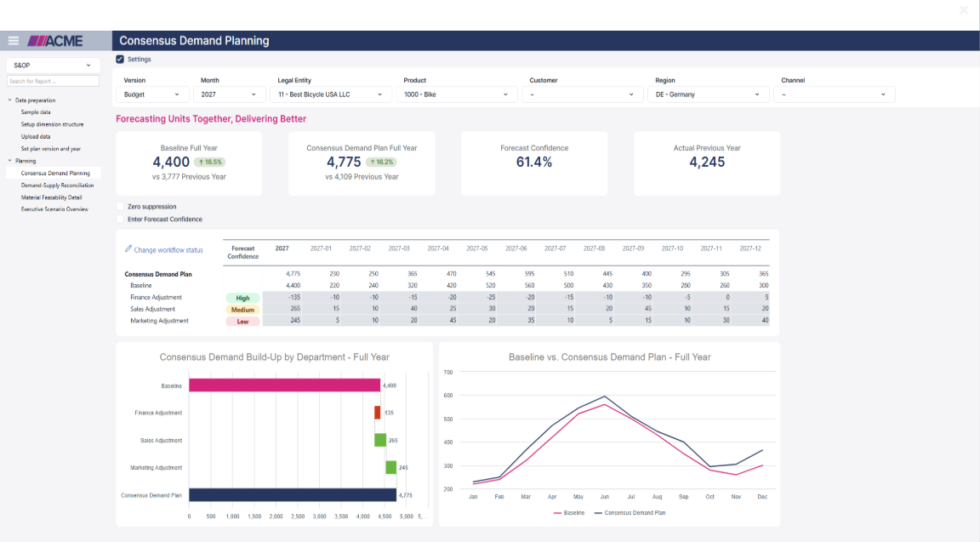Click the green Sales Adjustment bar
980x542 pixels.
(x=380, y=440)
